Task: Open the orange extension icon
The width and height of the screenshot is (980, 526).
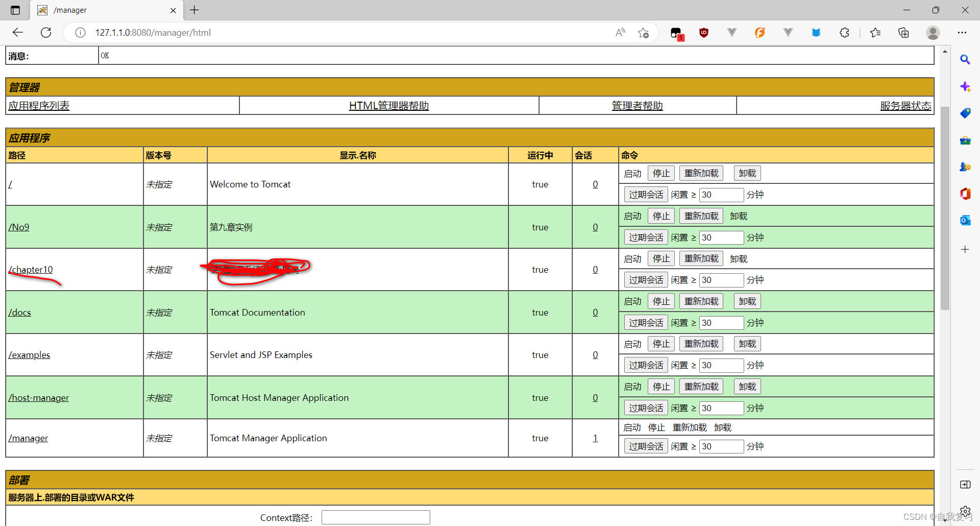Action: click(x=760, y=33)
